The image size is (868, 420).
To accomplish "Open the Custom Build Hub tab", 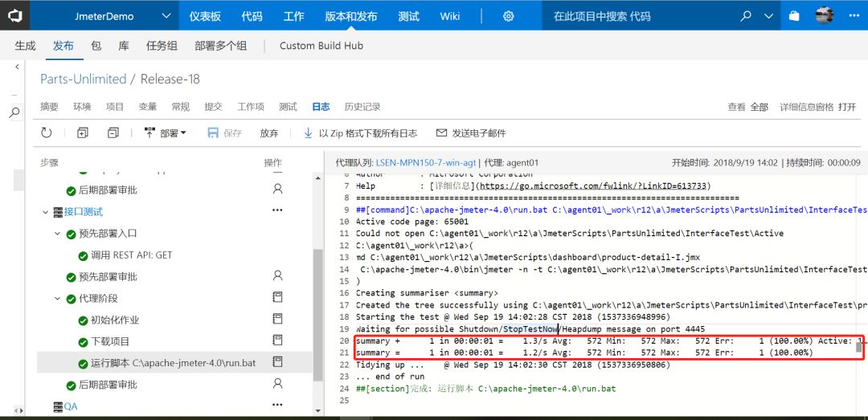I will (321, 46).
